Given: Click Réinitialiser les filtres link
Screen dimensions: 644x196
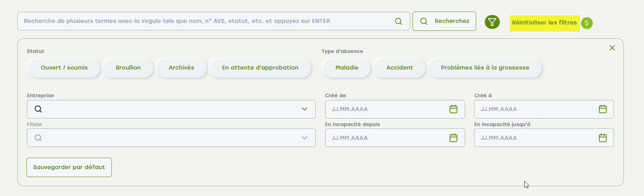Looking at the screenshot, I should pos(544,23).
